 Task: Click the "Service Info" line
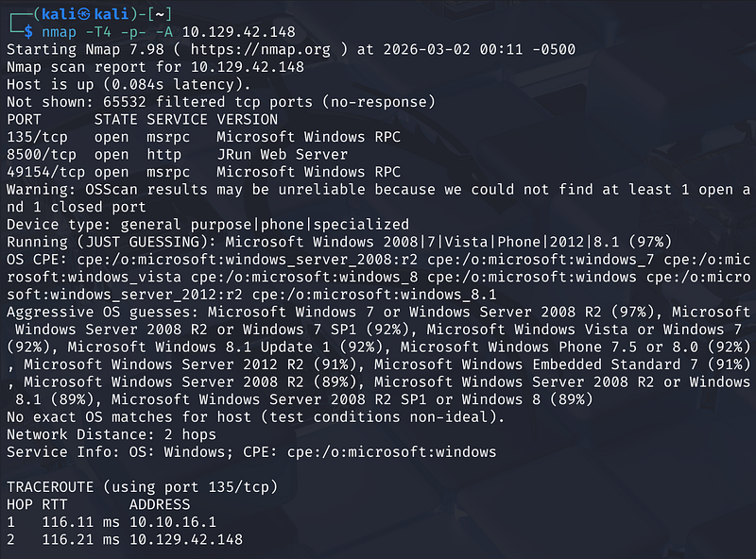[250, 451]
